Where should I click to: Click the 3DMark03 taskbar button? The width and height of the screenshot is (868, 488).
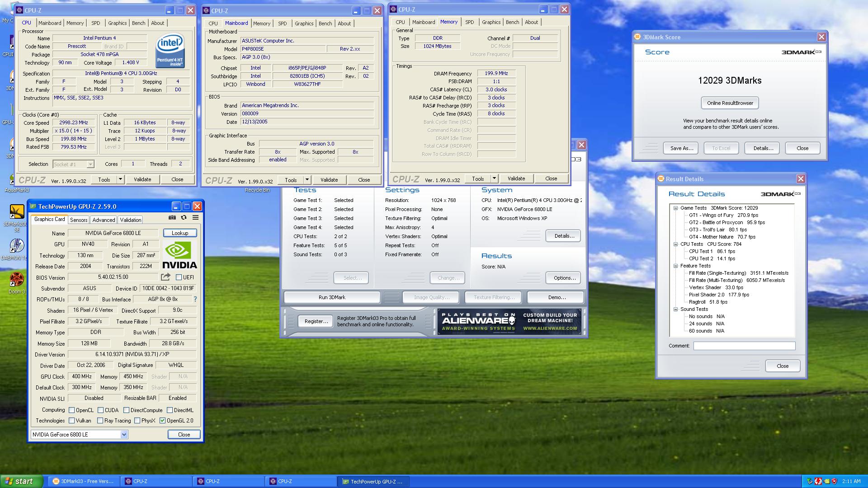[85, 481]
